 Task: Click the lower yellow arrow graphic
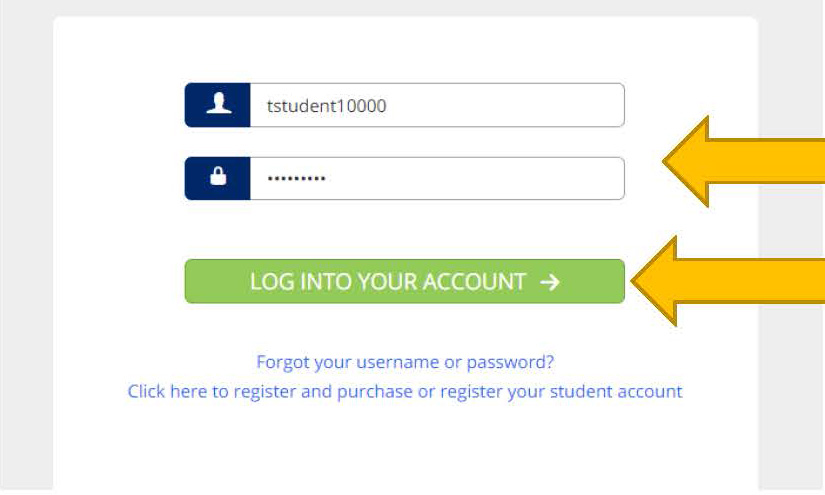[x=727, y=281]
